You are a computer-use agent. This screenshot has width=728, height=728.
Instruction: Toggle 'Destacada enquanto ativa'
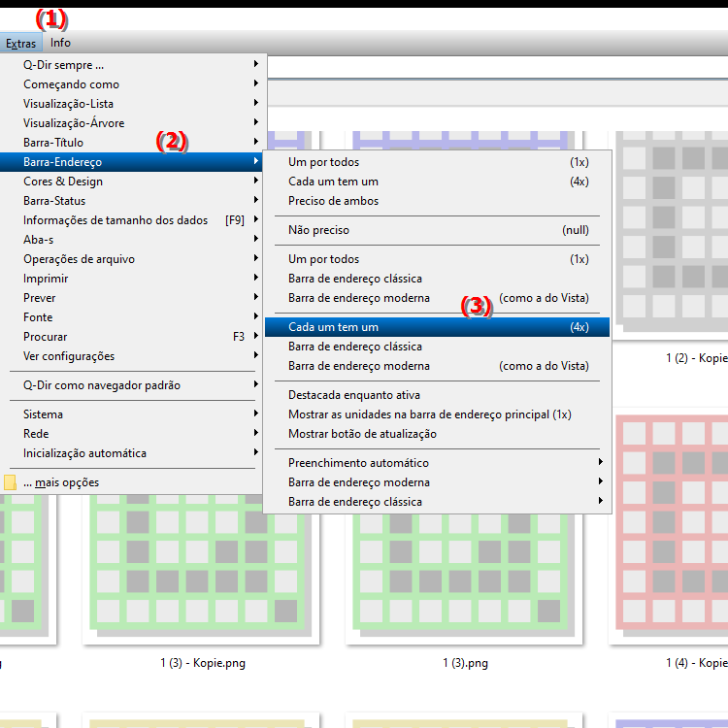click(437, 395)
